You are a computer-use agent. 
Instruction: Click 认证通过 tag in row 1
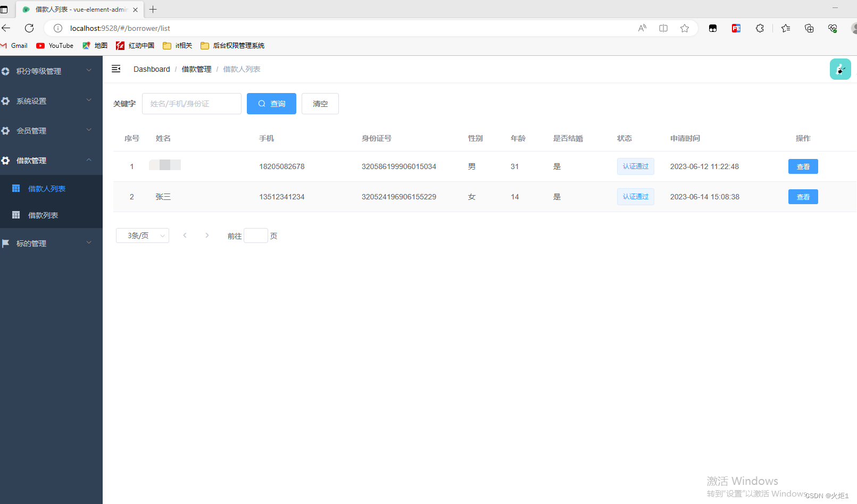(x=636, y=166)
